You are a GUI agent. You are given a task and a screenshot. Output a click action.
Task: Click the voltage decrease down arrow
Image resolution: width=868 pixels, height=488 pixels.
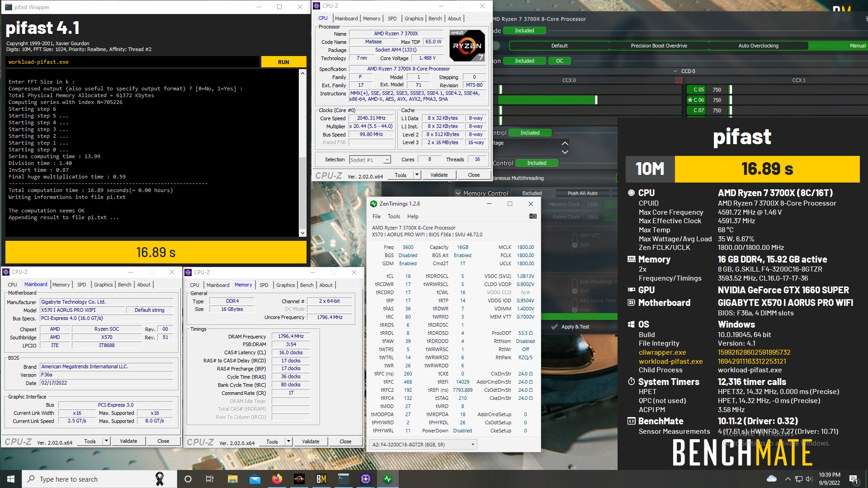565,152
